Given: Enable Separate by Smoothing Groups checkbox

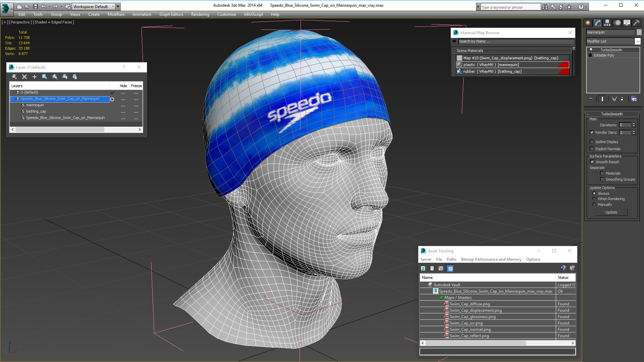Looking at the screenshot, I should click(602, 179).
